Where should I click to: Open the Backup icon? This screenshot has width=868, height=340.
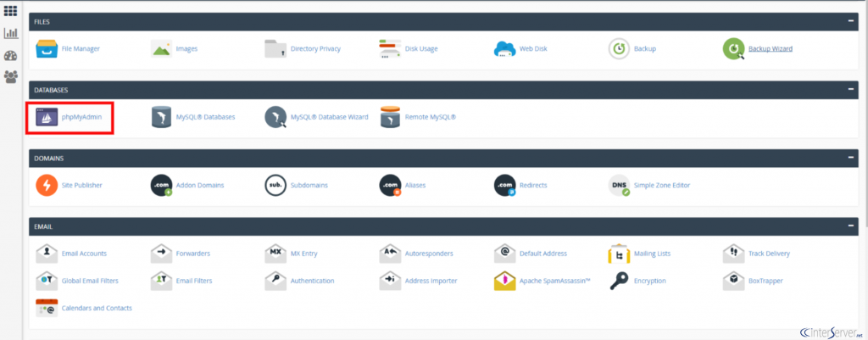(x=620, y=48)
